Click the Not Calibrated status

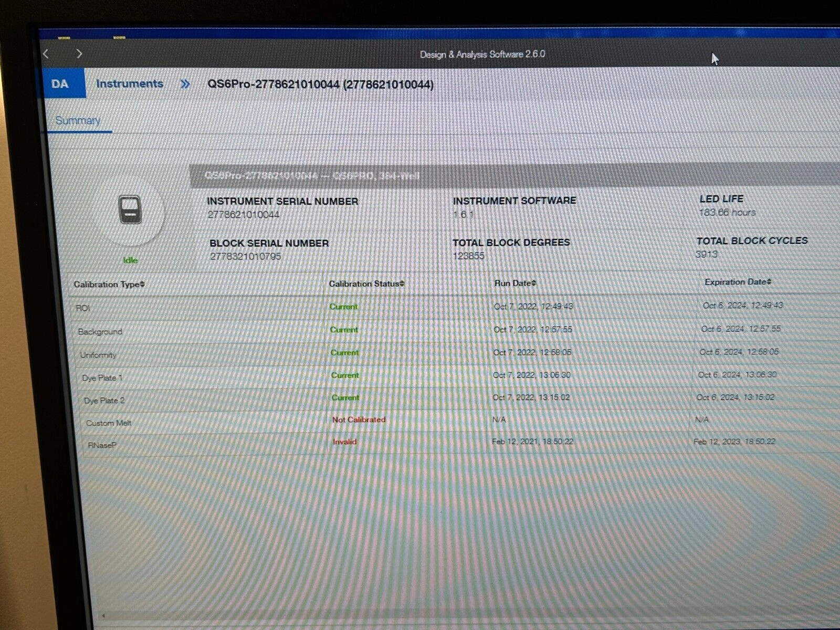click(x=359, y=419)
